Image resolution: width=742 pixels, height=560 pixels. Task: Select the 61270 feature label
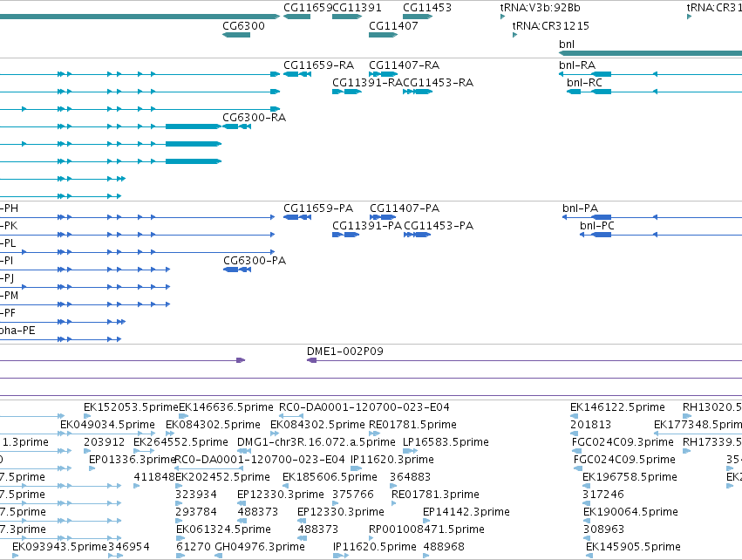193,547
